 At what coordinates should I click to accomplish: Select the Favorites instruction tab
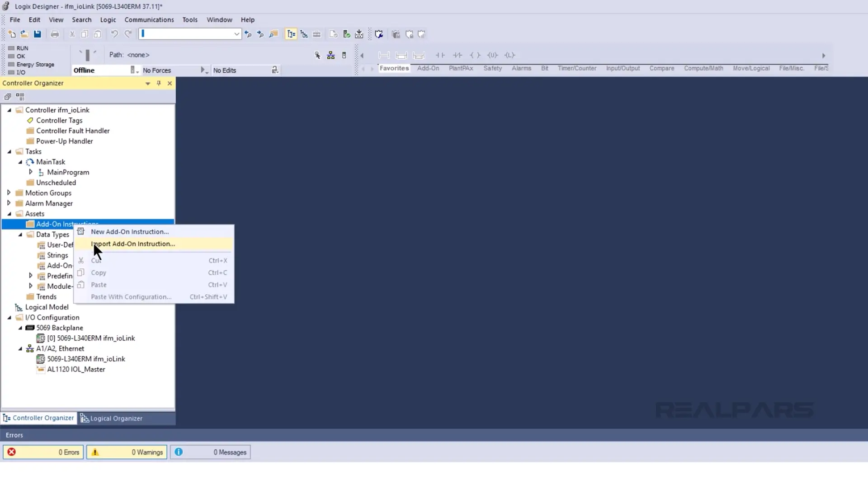pyautogui.click(x=394, y=68)
